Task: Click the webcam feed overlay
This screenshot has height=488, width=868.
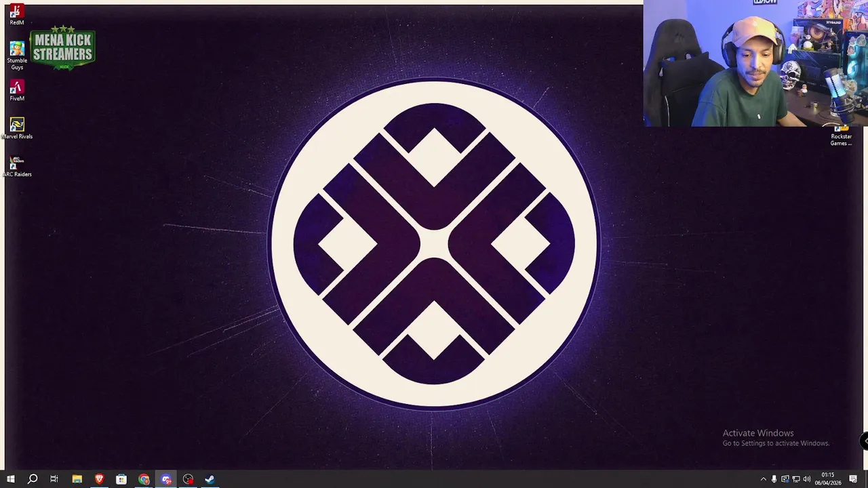Action: (x=755, y=63)
